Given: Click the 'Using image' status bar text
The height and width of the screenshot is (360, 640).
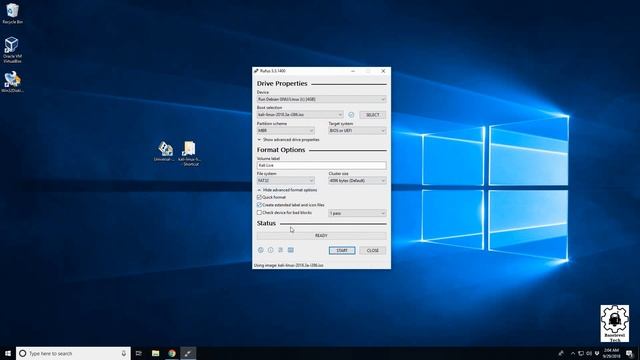Looking at the screenshot, I should (x=289, y=265).
